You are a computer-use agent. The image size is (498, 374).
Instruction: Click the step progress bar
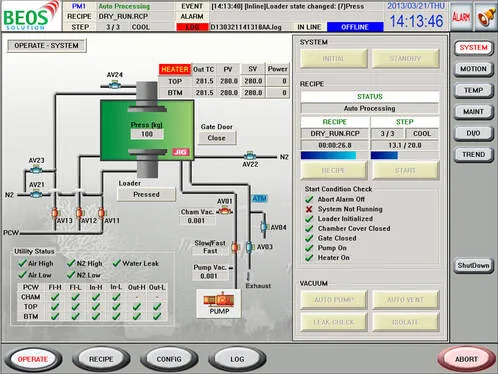(405, 155)
